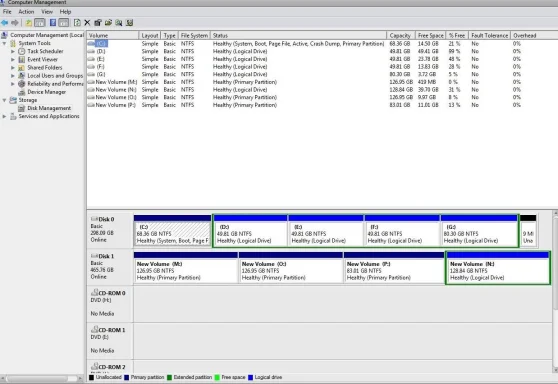Expand the Services and Applications node

click(x=5, y=116)
